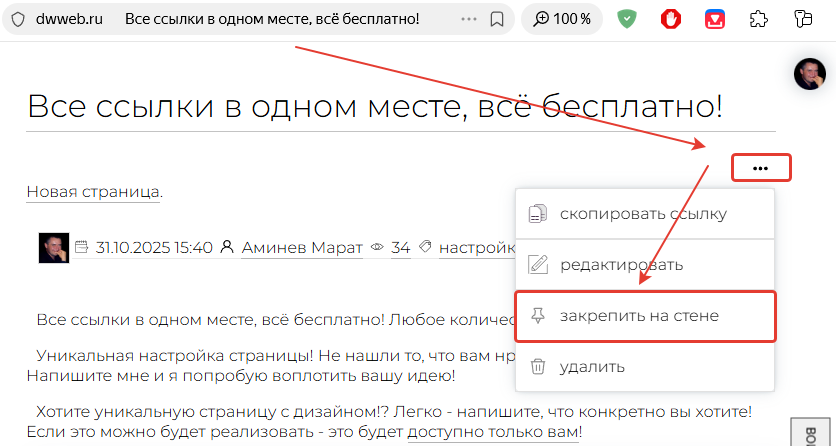Screen dimensions: 836x446
Task: Click the page title text in the address bar
Action: [272, 19]
